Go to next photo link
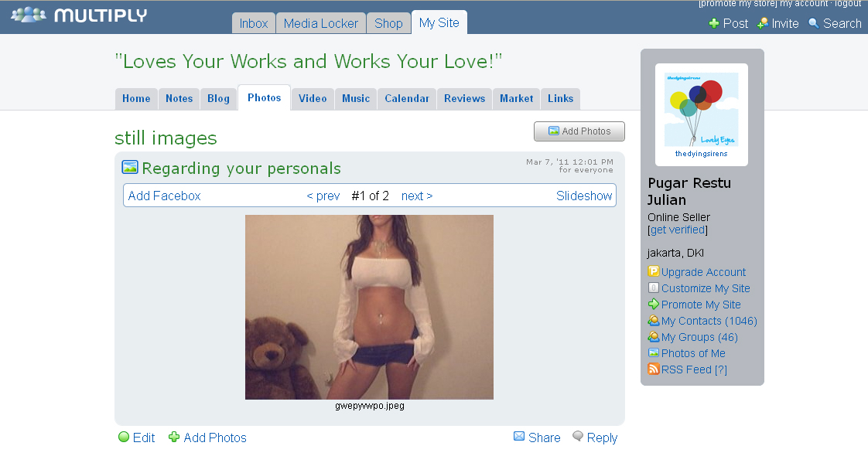 click(x=417, y=196)
